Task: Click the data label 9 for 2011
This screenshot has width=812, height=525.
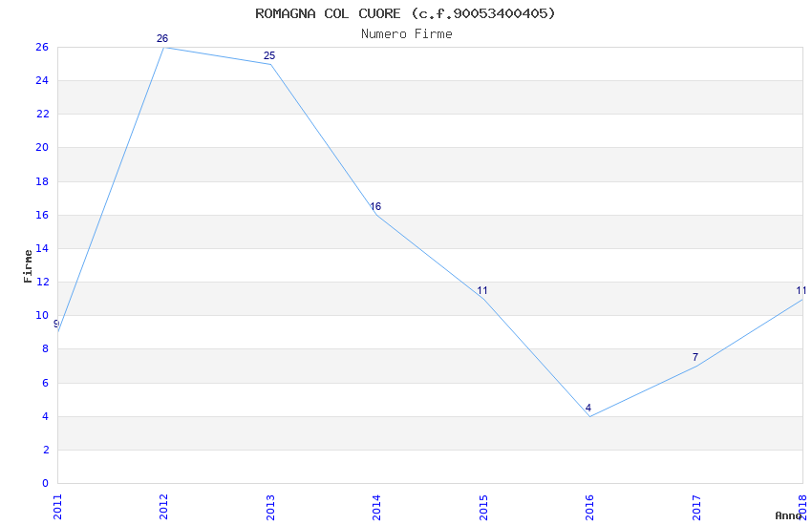Action: tap(56, 324)
